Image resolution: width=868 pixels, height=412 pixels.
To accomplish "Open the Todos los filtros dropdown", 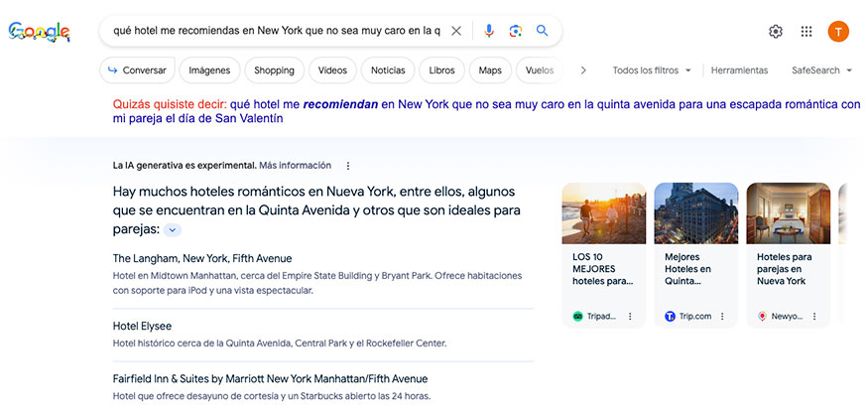I will click(652, 70).
